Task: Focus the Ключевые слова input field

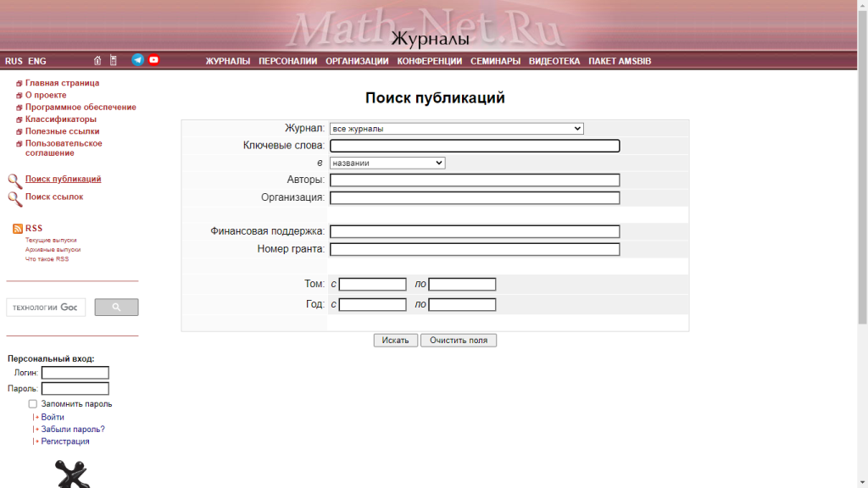Action: click(475, 146)
